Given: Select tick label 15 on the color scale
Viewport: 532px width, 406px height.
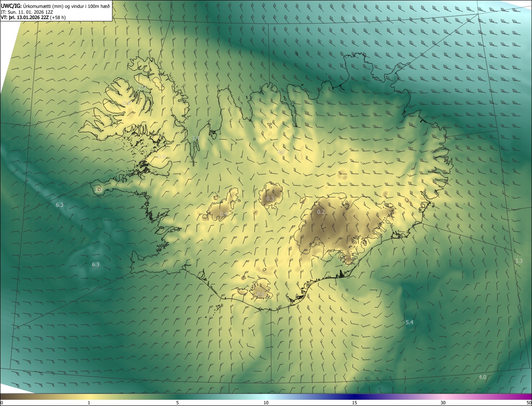Looking at the screenshot, I should pyautogui.click(x=355, y=403).
